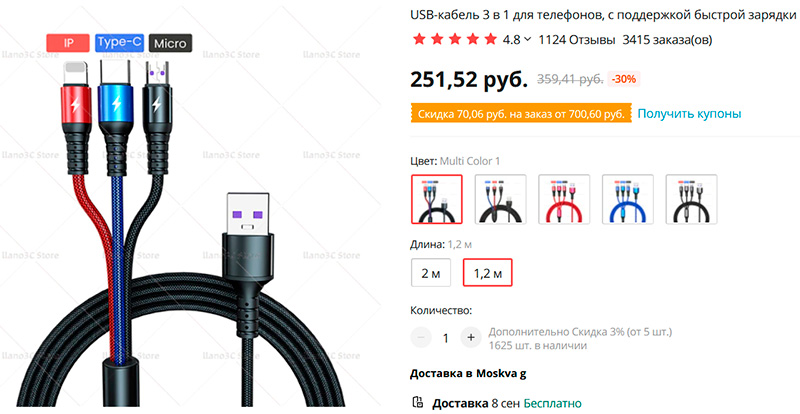The height and width of the screenshot is (414, 800).
Task: Click the blue Type-C connector label
Action: [x=119, y=43]
